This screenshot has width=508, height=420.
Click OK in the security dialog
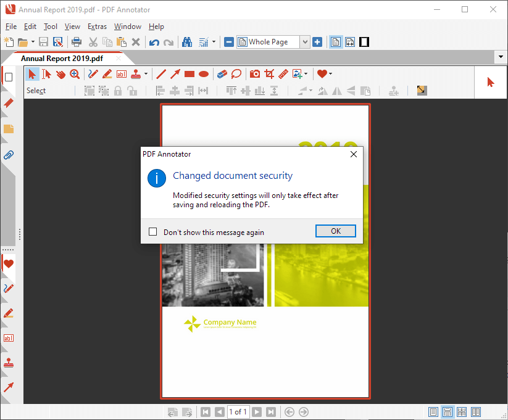click(x=336, y=231)
